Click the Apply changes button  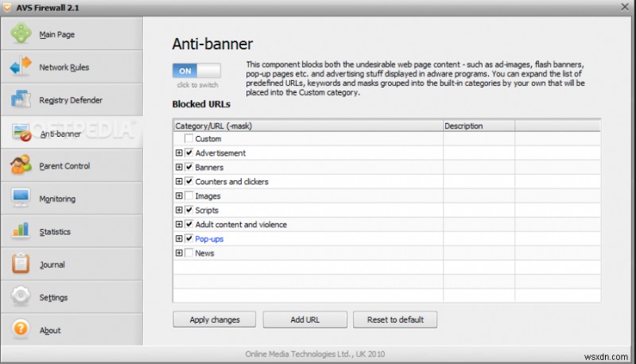point(214,319)
